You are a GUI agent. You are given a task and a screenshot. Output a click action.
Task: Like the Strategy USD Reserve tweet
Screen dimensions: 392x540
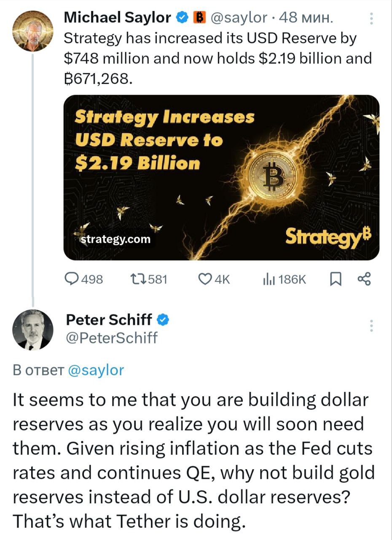[x=205, y=279]
